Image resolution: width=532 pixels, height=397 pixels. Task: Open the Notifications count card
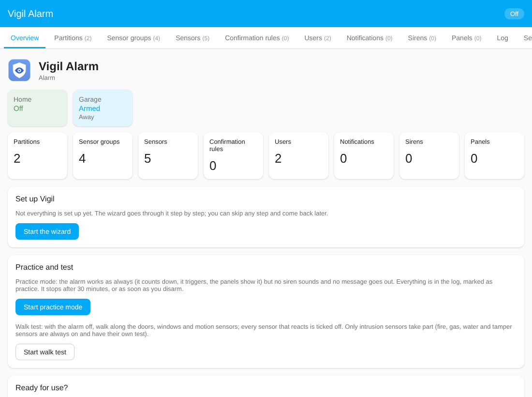click(x=364, y=155)
